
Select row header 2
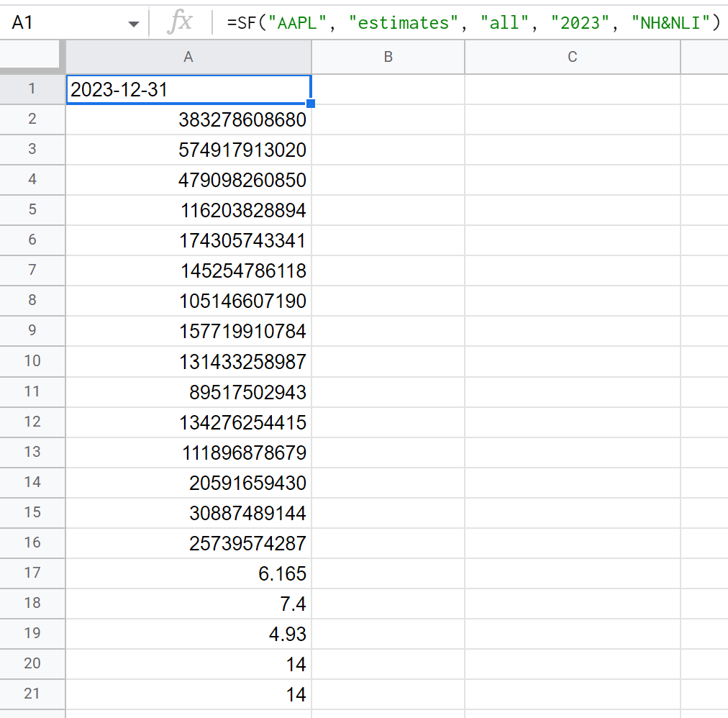[x=32, y=119]
